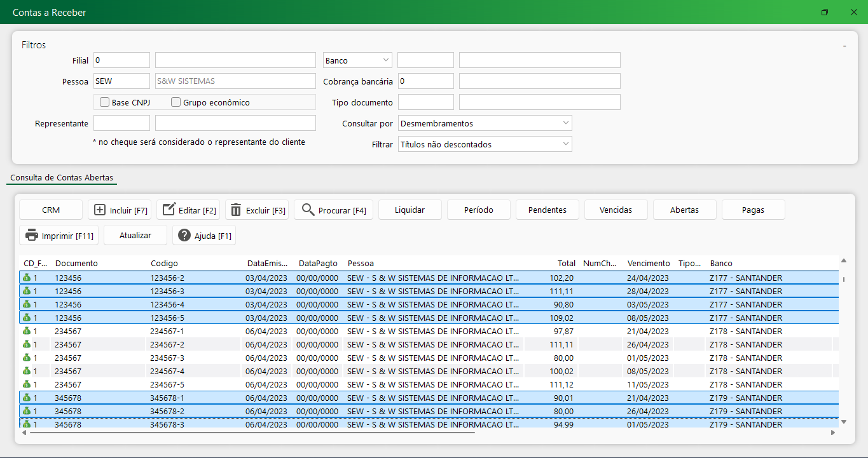Click the Editar [F2] pencil icon
Image resolution: width=868 pixels, height=458 pixels.
coord(169,210)
